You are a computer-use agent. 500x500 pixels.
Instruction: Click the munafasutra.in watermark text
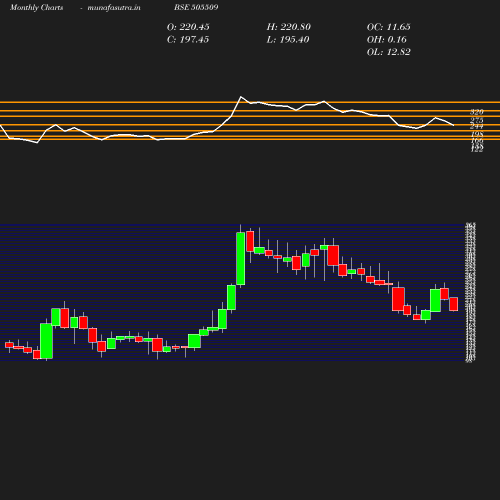[114, 7]
